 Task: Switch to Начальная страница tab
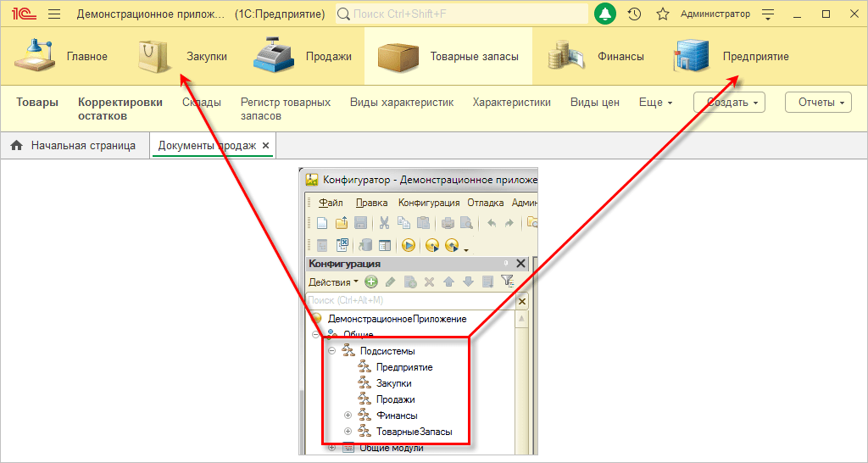pos(75,146)
